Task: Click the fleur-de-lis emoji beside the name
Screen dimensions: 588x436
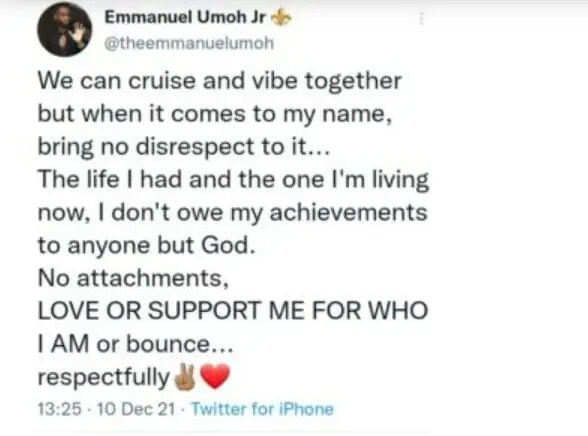Action: click(x=281, y=18)
